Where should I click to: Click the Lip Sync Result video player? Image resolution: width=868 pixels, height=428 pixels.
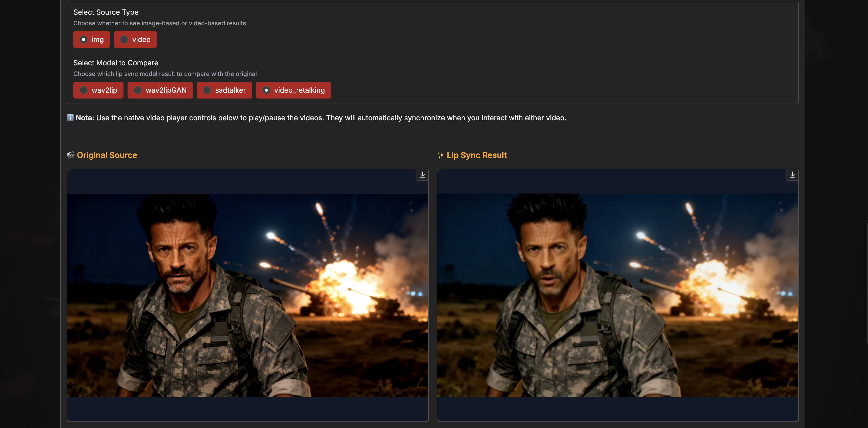point(618,295)
